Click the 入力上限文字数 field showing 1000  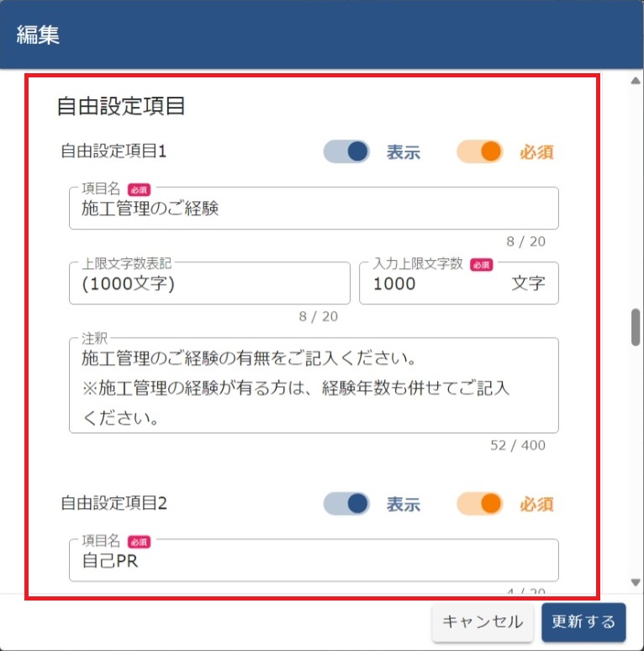[437, 283]
